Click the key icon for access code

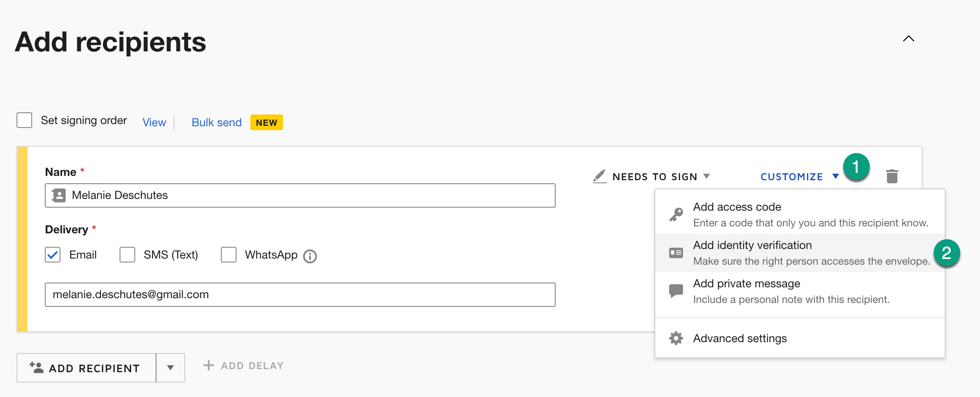[676, 214]
